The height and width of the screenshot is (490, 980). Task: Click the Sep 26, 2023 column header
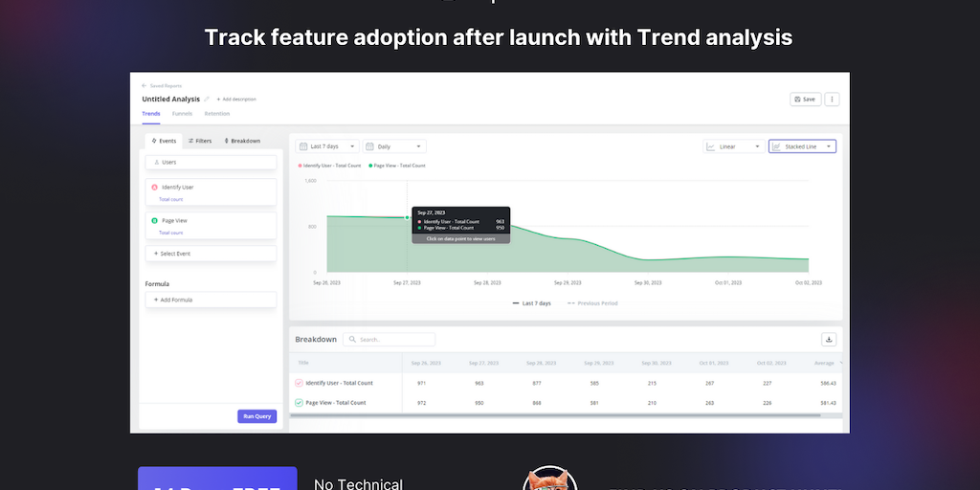[x=426, y=363]
